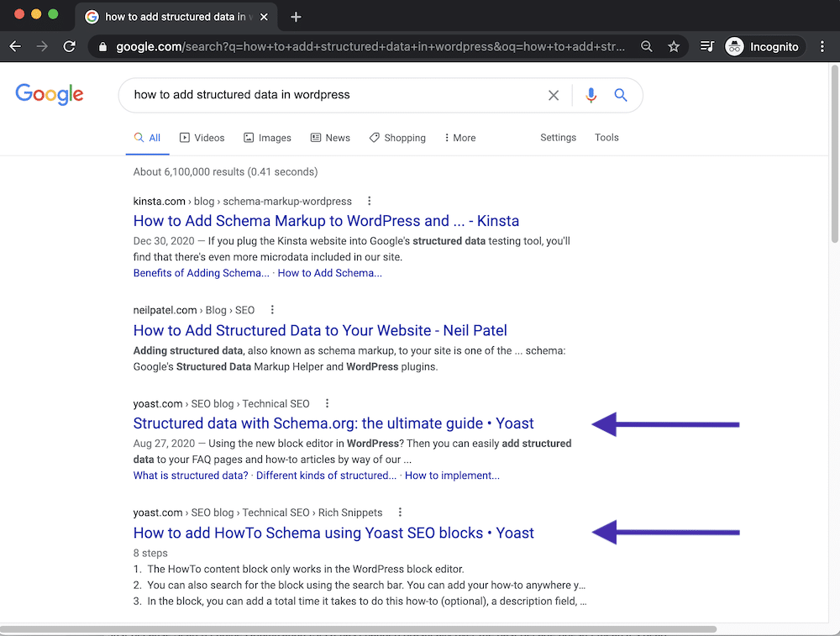Switch to the Images search tab
This screenshot has height=636, width=840.
[267, 137]
